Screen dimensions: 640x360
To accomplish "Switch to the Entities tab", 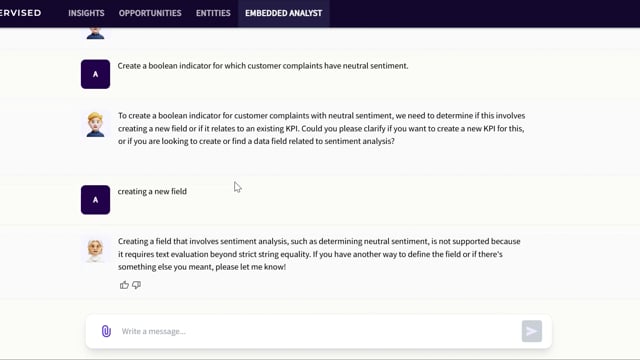I will (x=213, y=13).
